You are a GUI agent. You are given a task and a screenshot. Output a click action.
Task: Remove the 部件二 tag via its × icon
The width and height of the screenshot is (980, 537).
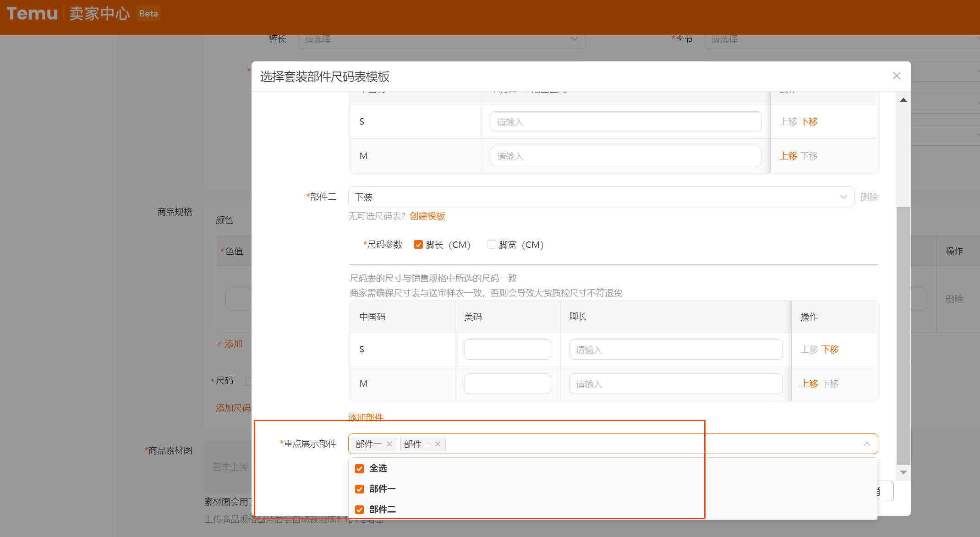[438, 444]
